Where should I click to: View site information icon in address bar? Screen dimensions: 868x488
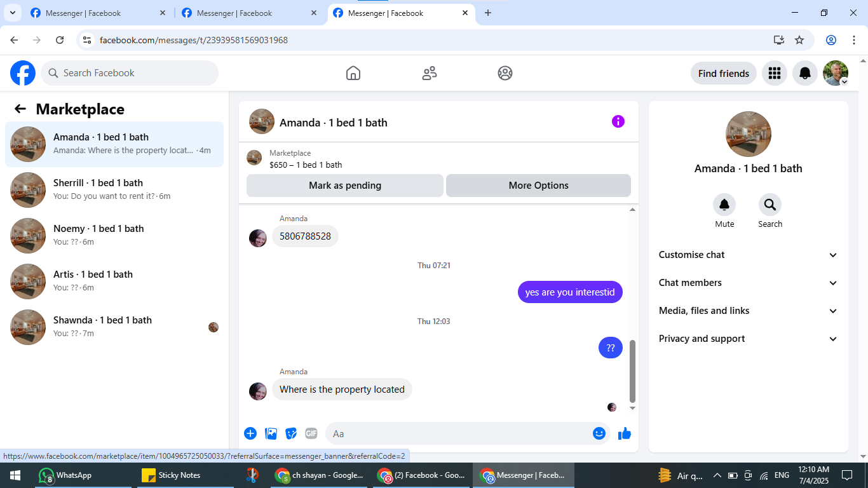coord(88,40)
